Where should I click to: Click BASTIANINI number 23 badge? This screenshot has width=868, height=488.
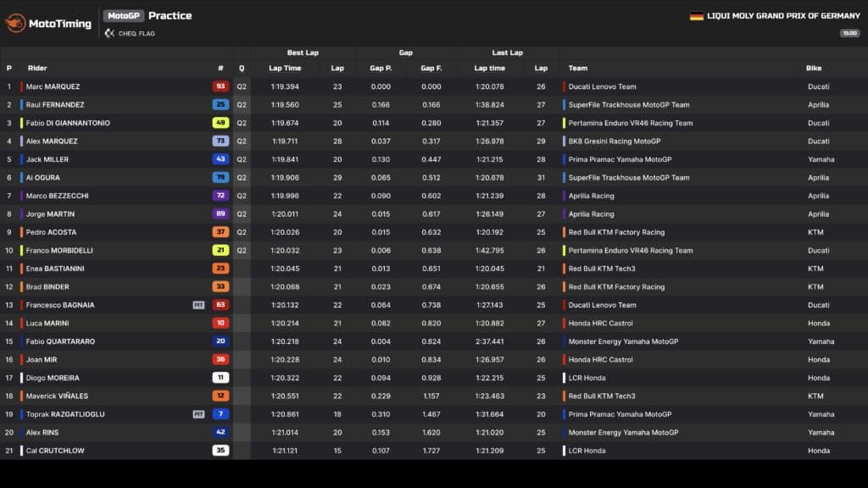220,269
